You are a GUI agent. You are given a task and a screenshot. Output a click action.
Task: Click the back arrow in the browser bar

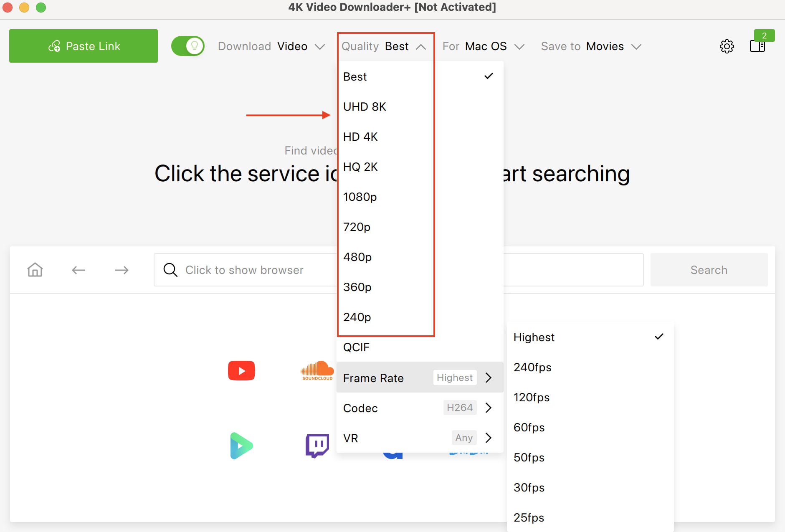pyautogui.click(x=78, y=270)
